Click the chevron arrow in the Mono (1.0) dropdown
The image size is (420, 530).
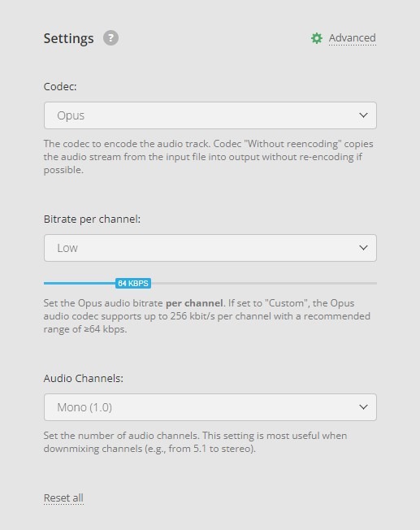pyautogui.click(x=363, y=407)
